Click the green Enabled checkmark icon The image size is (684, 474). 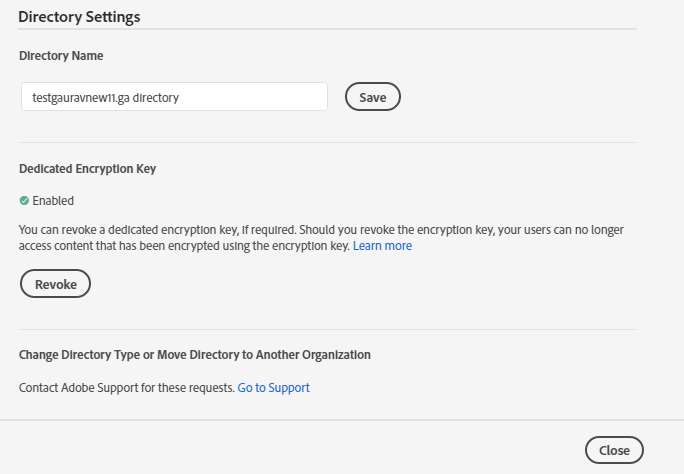click(x=24, y=200)
